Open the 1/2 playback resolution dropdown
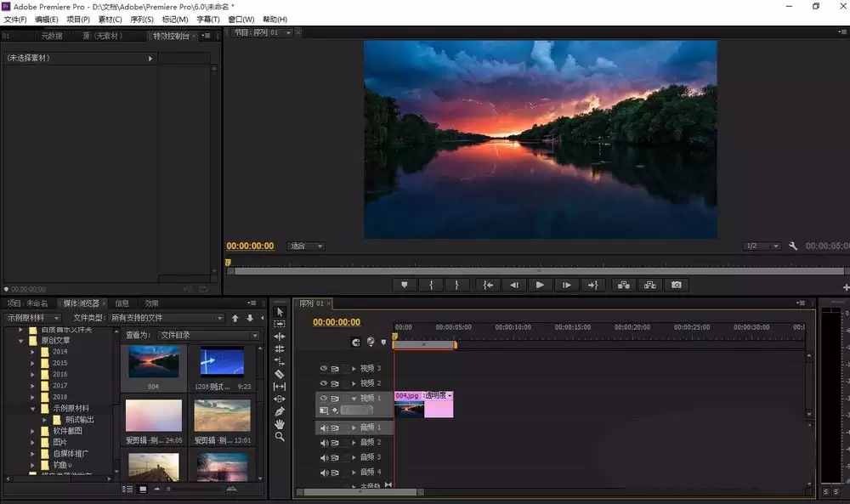 pos(762,246)
